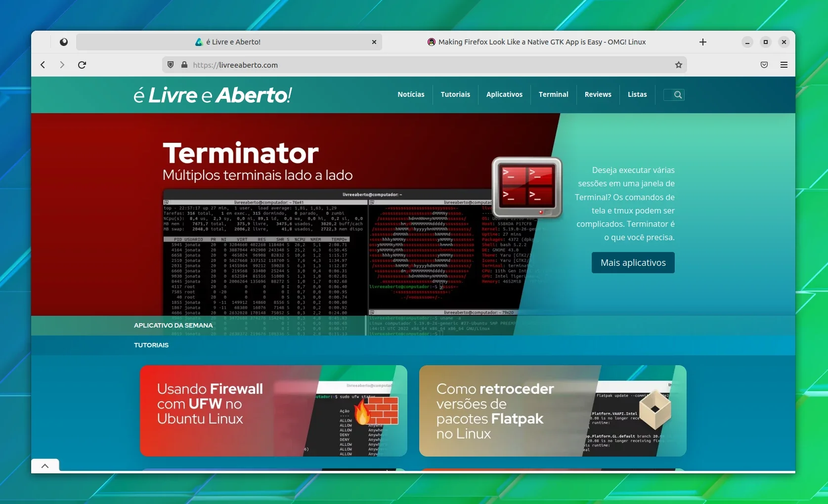Open the Terminal menu item
Image resolution: width=828 pixels, height=504 pixels.
coord(554,94)
